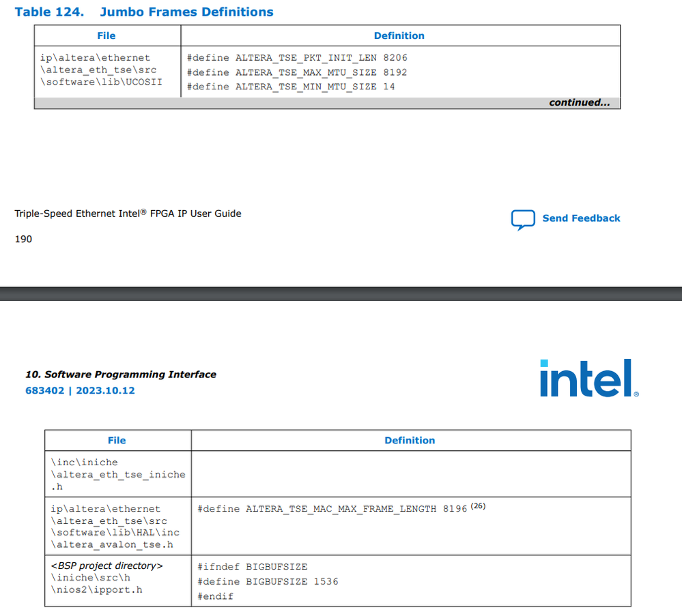This screenshot has height=616, width=682.
Task: Click the #ifndef BIGBUFSIZE line
Action: [x=253, y=567]
